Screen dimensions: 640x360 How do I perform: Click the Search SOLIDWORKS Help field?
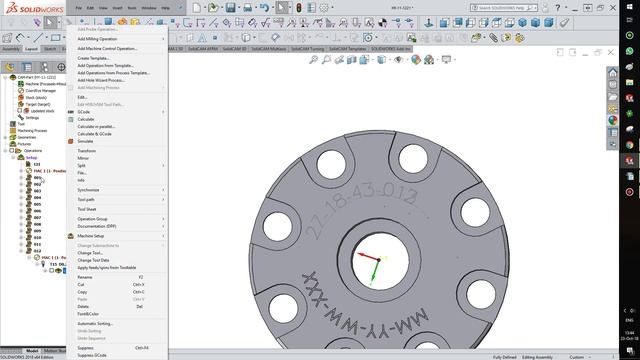[x=503, y=7]
